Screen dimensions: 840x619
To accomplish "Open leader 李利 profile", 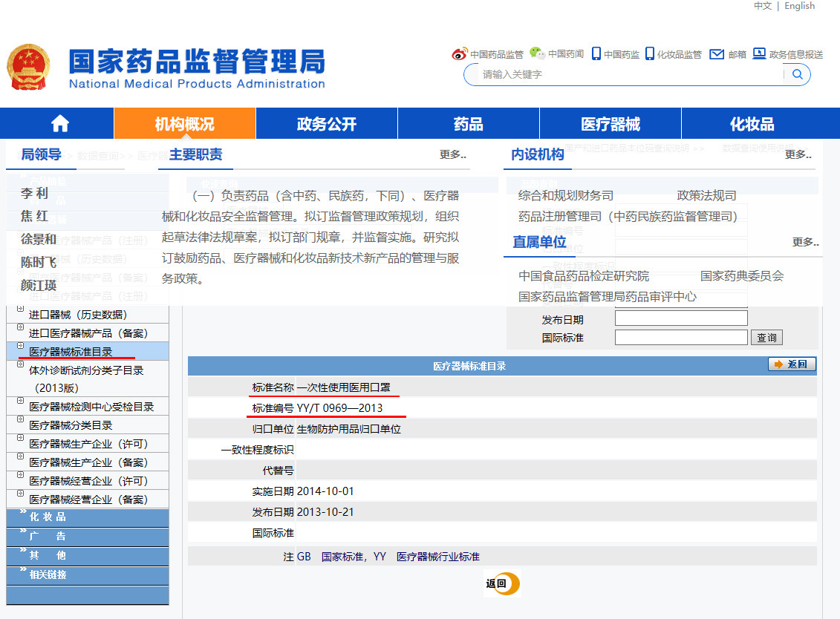I will click(34, 193).
